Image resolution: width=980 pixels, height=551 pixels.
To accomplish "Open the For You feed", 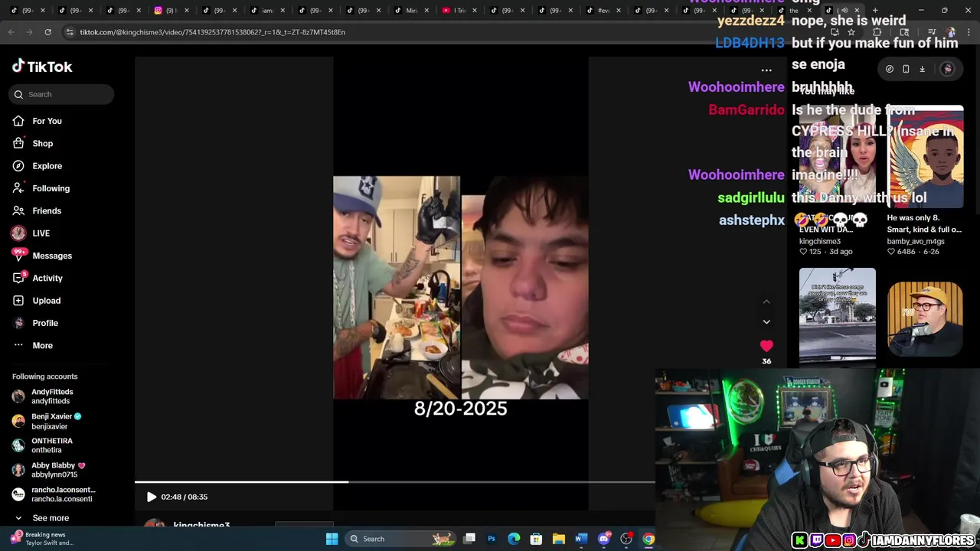I will [x=37, y=121].
